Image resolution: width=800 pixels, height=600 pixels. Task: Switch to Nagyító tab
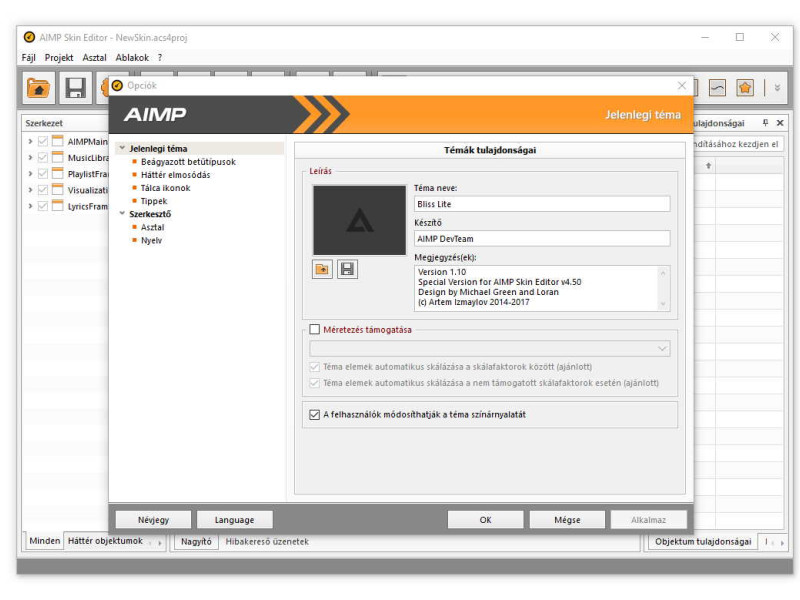click(196, 541)
